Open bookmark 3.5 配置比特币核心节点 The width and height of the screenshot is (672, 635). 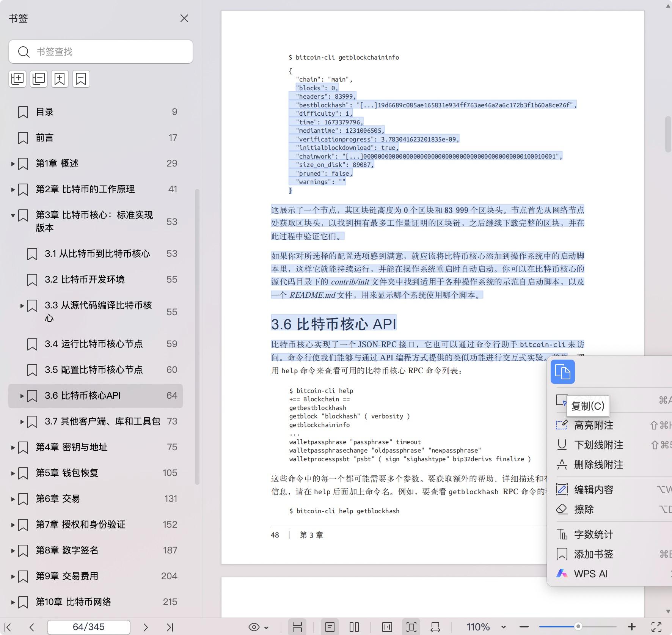(x=94, y=369)
